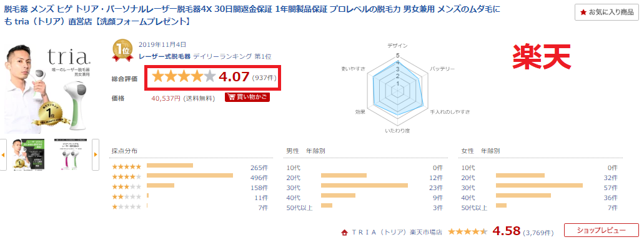Show previous thumbnail with left arrow
644x242 pixels.
coord(3,154)
